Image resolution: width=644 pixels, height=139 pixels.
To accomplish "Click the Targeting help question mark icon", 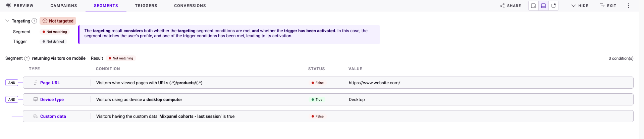I will click(x=34, y=21).
